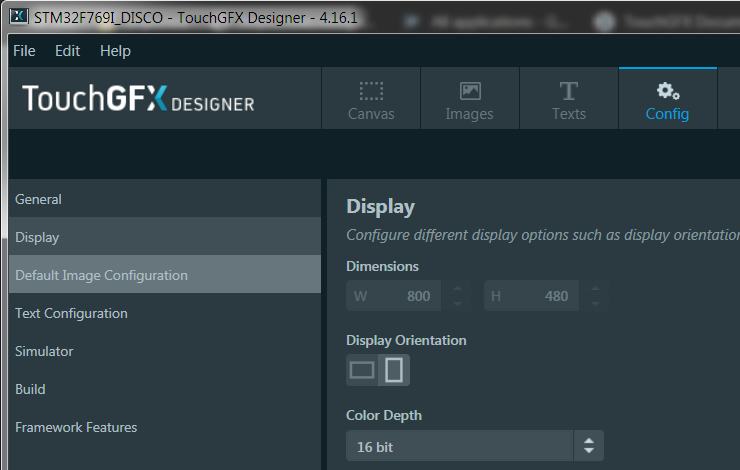The height and width of the screenshot is (470, 740).
Task: Open Simulator settings section
Action: point(165,351)
